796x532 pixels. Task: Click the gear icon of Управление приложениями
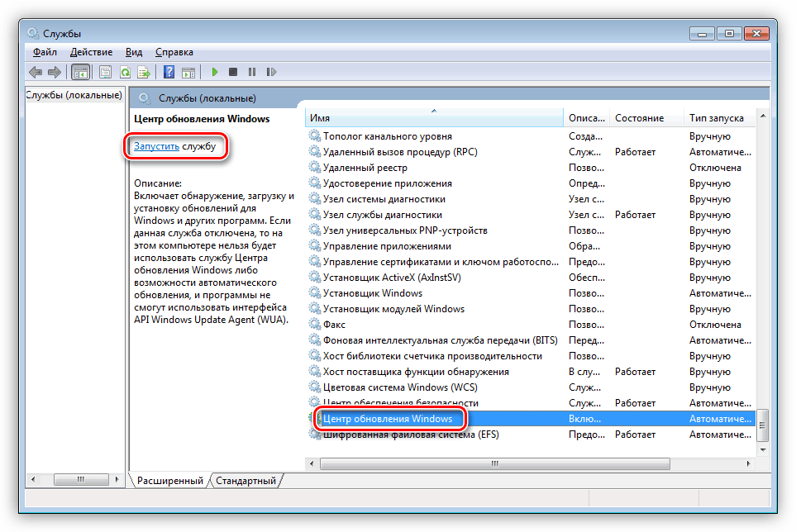[315, 246]
